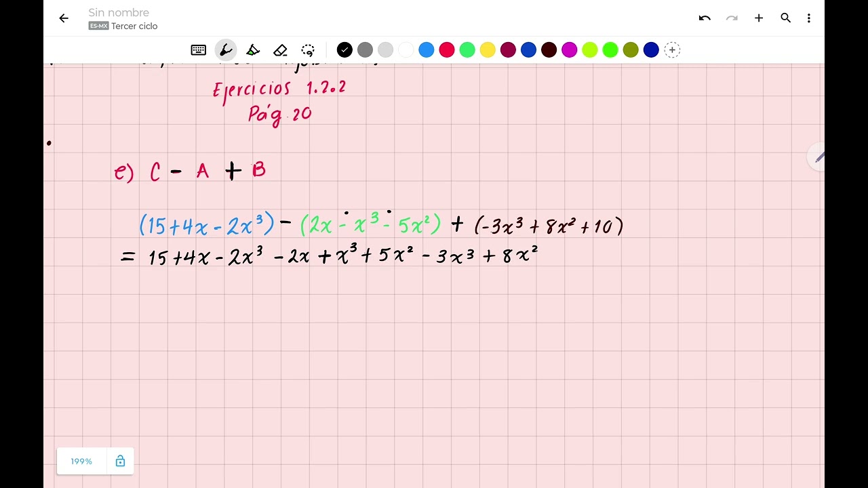Go back with the arrow button

click(x=64, y=18)
